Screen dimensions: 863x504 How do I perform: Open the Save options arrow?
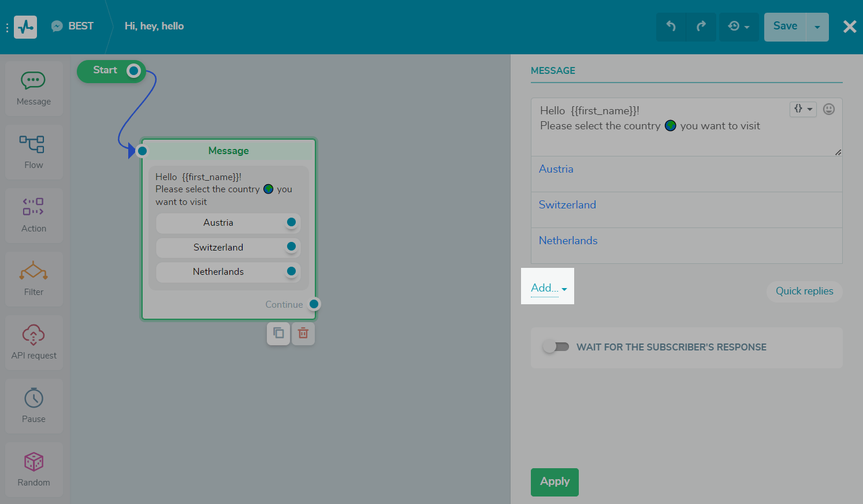pyautogui.click(x=817, y=27)
